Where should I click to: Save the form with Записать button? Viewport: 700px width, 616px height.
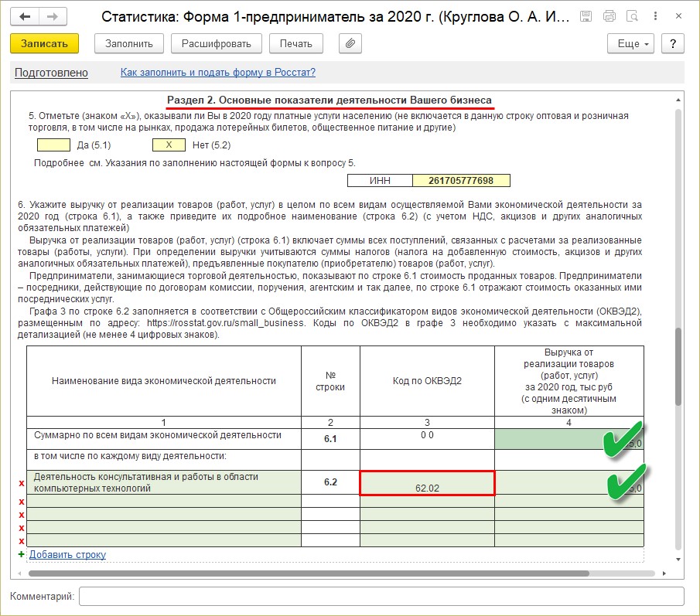(44, 44)
